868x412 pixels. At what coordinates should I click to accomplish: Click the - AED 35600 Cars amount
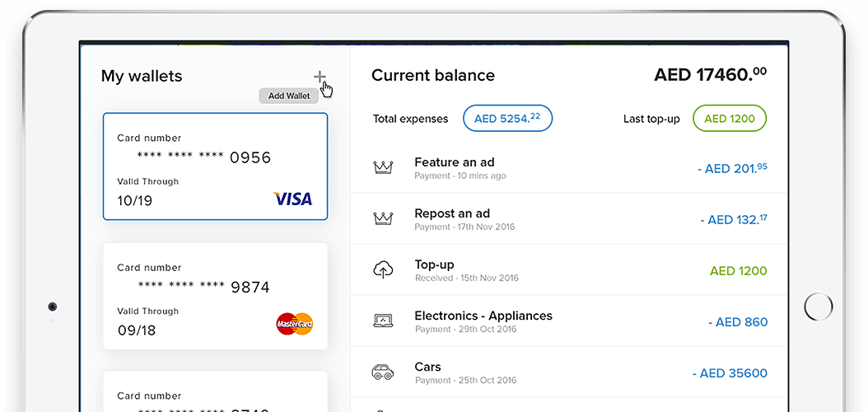730,373
